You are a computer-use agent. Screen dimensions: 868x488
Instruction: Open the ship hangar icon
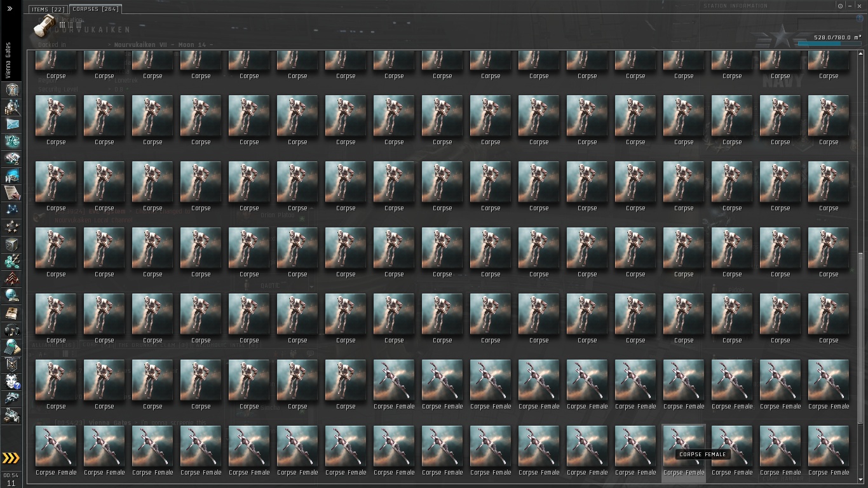[x=12, y=398]
